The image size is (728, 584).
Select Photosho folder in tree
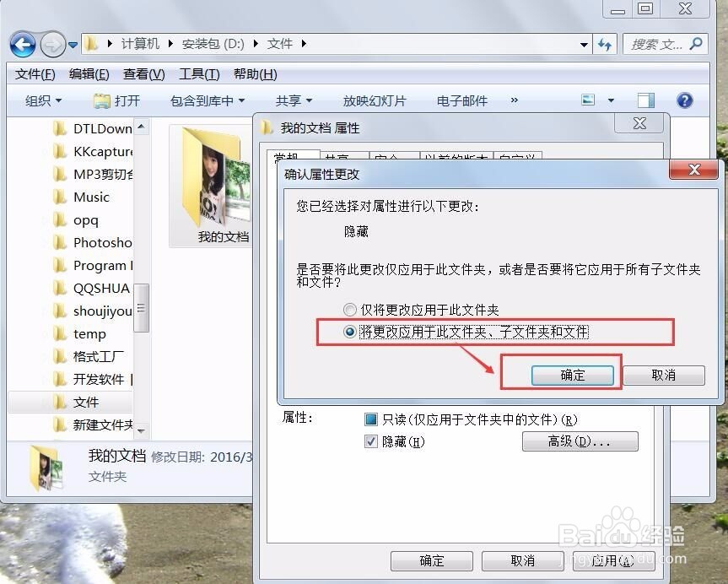coord(94,242)
